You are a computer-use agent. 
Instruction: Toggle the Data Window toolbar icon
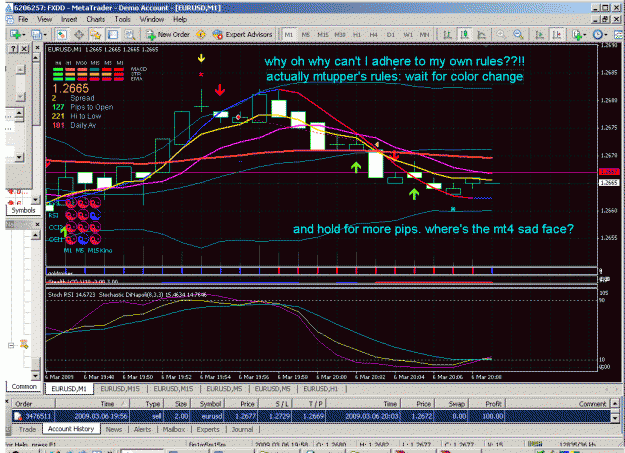[x=79, y=35]
